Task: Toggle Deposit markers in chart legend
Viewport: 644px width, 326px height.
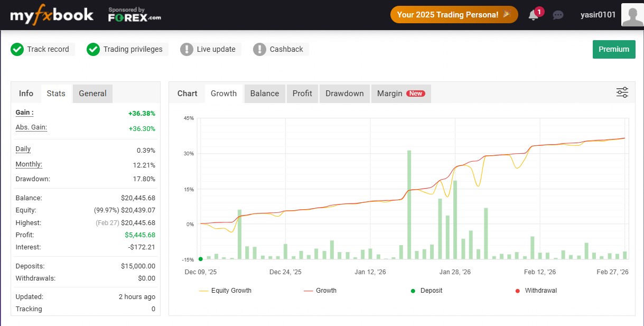Action: (427, 291)
